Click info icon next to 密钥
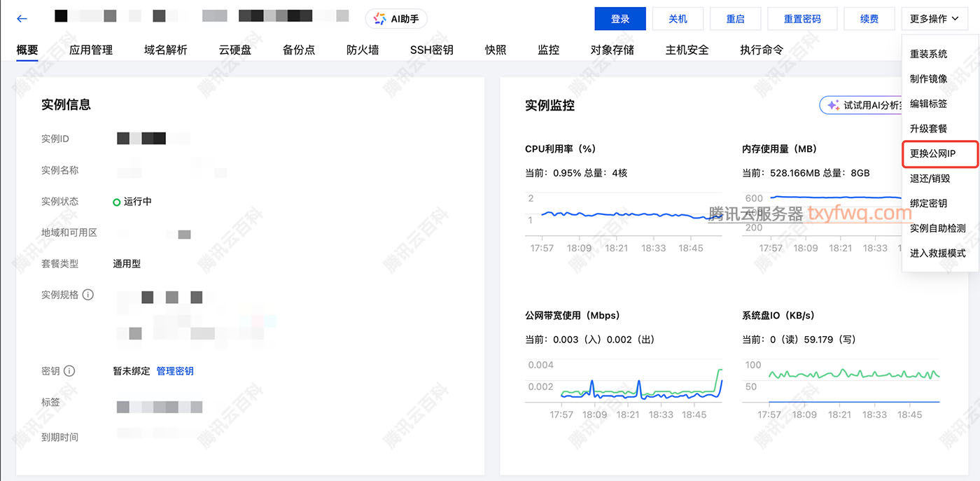Screen dimensions: 980x481 tap(69, 371)
